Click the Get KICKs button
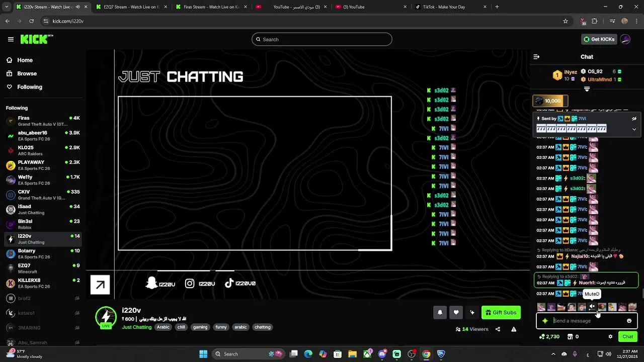The width and height of the screenshot is (644, 362). 599,39
